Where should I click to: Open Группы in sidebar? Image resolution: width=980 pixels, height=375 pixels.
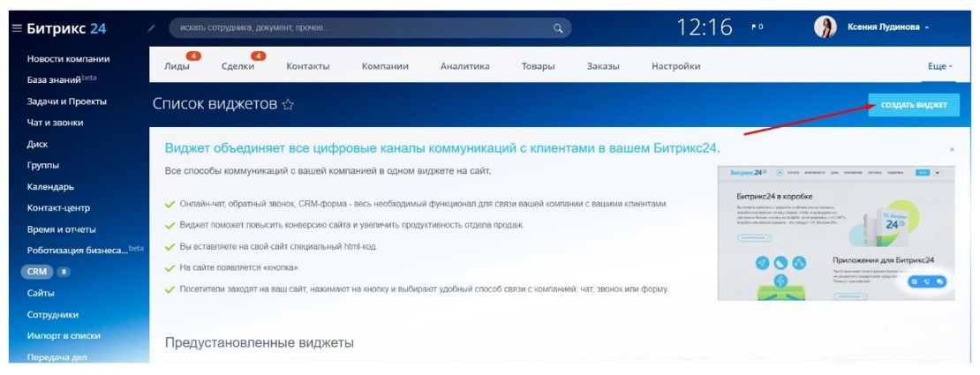click(x=43, y=166)
